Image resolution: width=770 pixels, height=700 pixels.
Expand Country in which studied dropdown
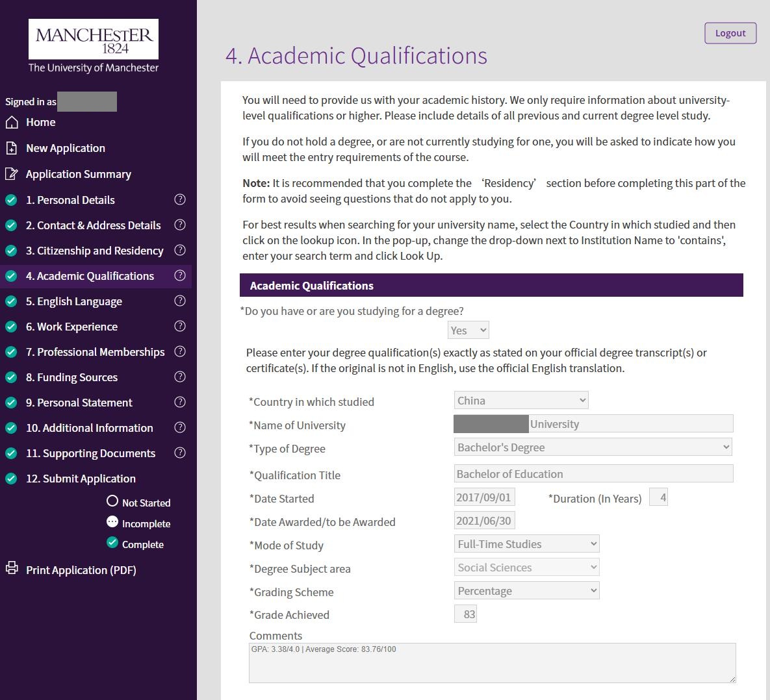tap(521, 401)
